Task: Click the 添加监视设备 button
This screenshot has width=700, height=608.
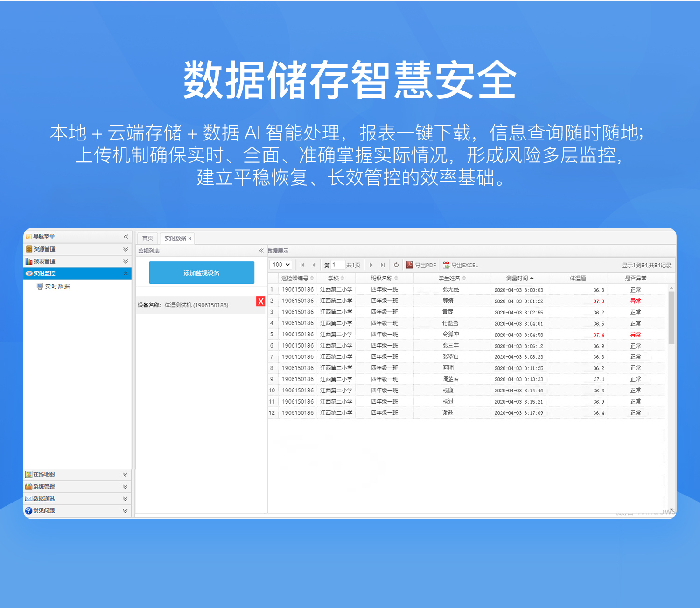Action: 202,273
